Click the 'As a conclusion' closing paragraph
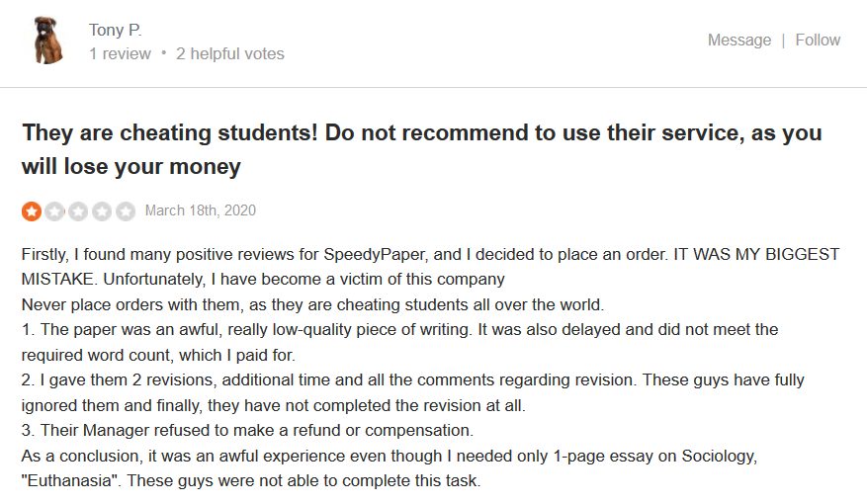The image size is (867, 504). click(390, 468)
